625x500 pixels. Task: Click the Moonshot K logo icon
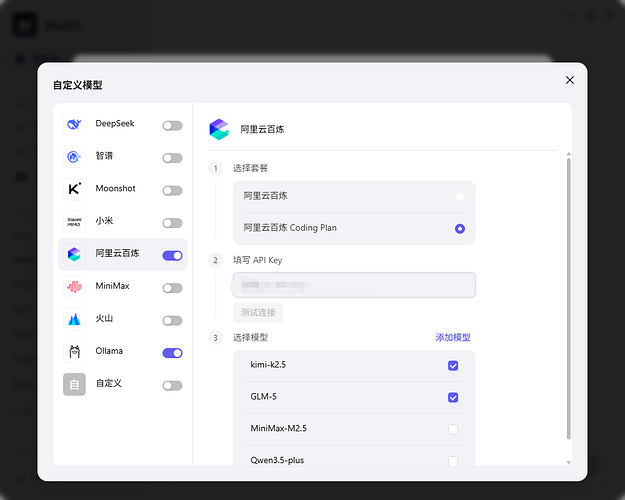coord(74,189)
